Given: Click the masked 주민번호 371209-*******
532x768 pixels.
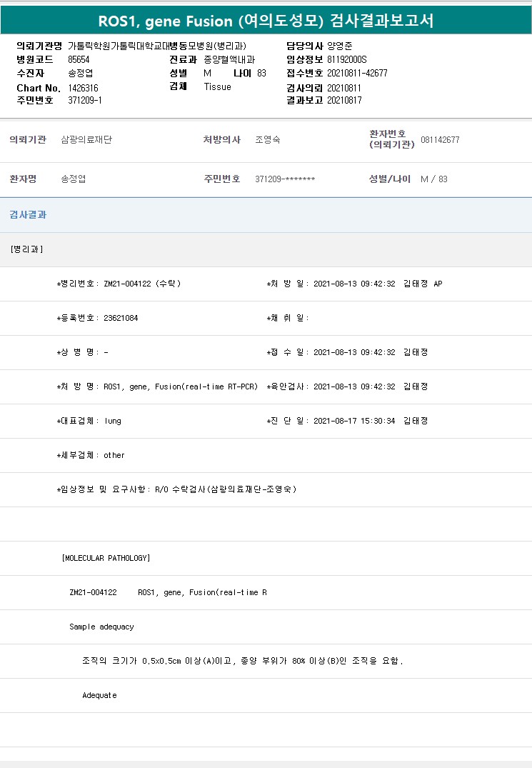Looking at the screenshot, I should [285, 179].
